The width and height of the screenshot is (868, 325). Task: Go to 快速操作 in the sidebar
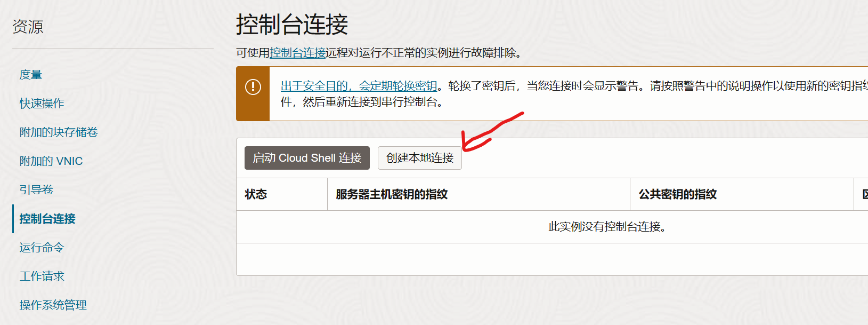42,104
